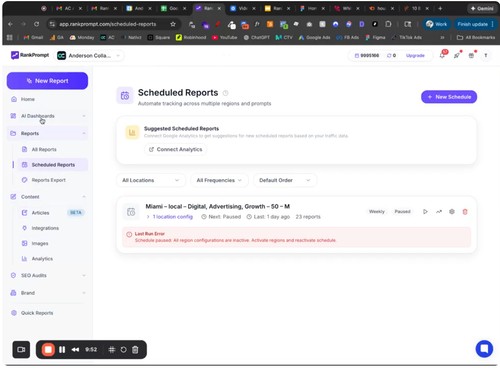Open the user avatar T menu
The width and height of the screenshot is (500, 369).
tap(486, 56)
